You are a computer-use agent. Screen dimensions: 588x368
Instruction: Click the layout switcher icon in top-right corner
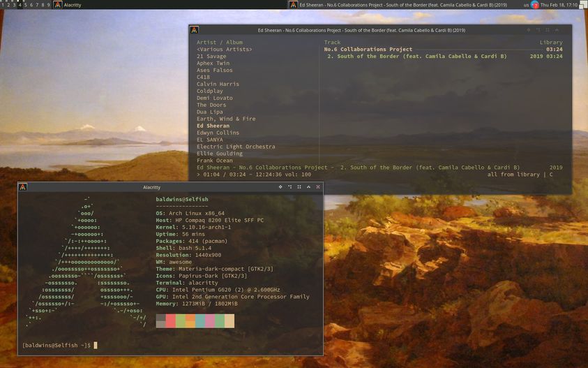point(582,4)
